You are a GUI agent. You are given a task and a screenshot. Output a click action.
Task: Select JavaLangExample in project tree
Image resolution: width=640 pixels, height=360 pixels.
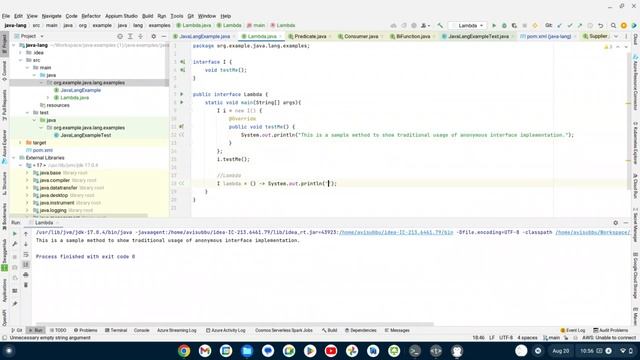(x=80, y=90)
